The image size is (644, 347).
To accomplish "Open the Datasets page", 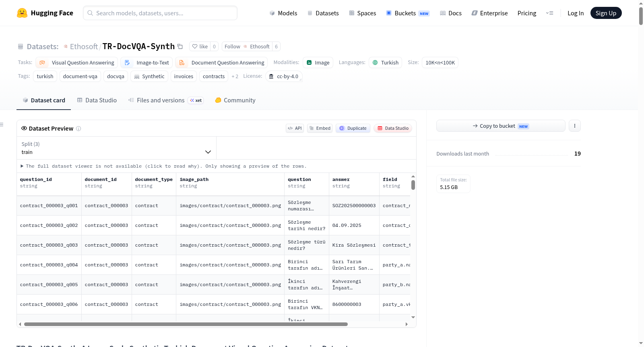I will click(323, 13).
